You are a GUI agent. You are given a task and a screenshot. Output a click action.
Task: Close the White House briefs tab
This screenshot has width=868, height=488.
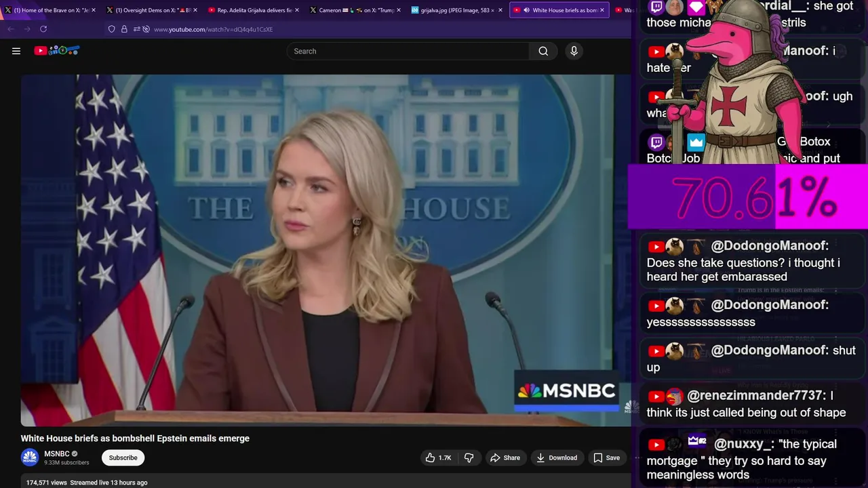pyautogui.click(x=601, y=10)
